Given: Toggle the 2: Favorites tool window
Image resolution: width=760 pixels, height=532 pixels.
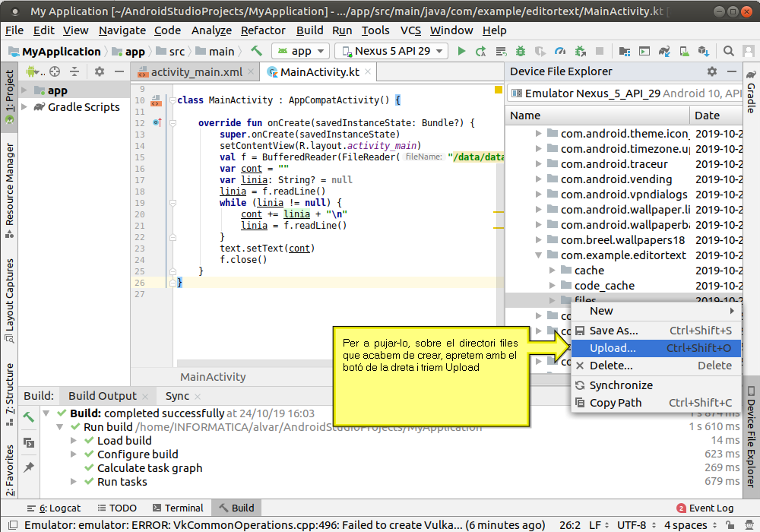Looking at the screenshot, I should pyautogui.click(x=9, y=470).
